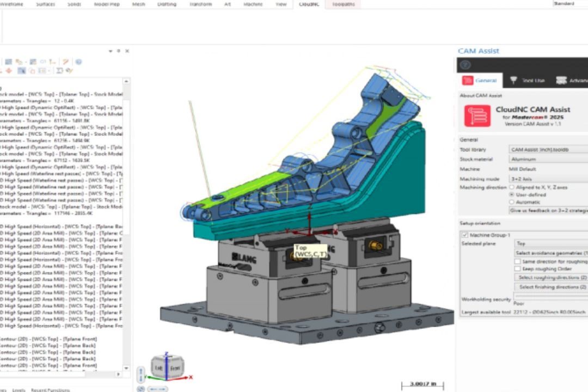Open the Levels tab at the bottom
This screenshot has height=392, width=588.
[19, 390]
